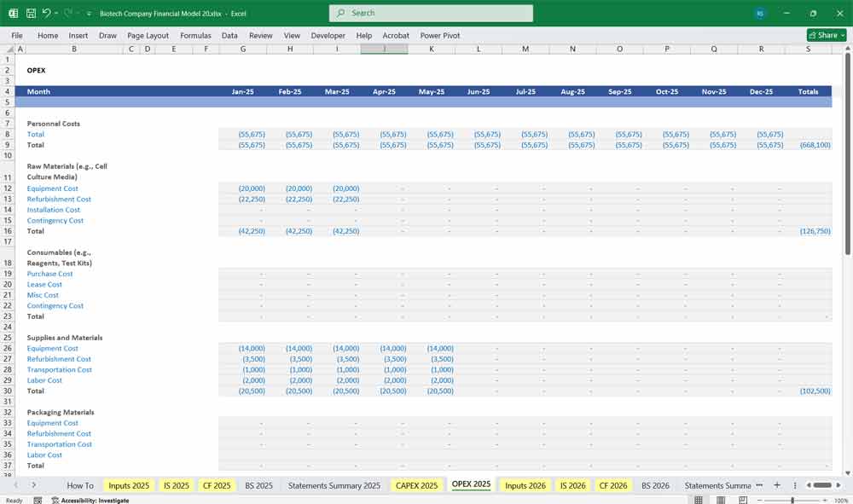Select the cell containing Equipment Cost under Supplies
This screenshot has height=504, width=853.
click(53, 348)
